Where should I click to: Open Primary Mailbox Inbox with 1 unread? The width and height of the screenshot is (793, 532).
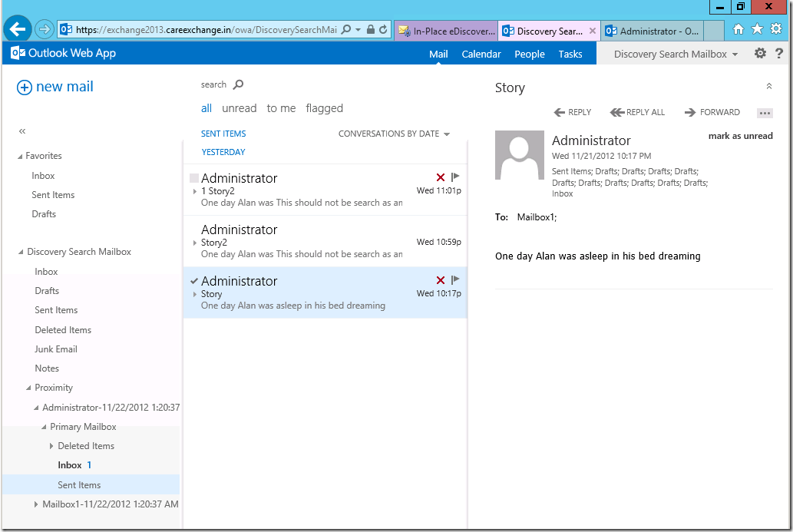click(x=74, y=465)
